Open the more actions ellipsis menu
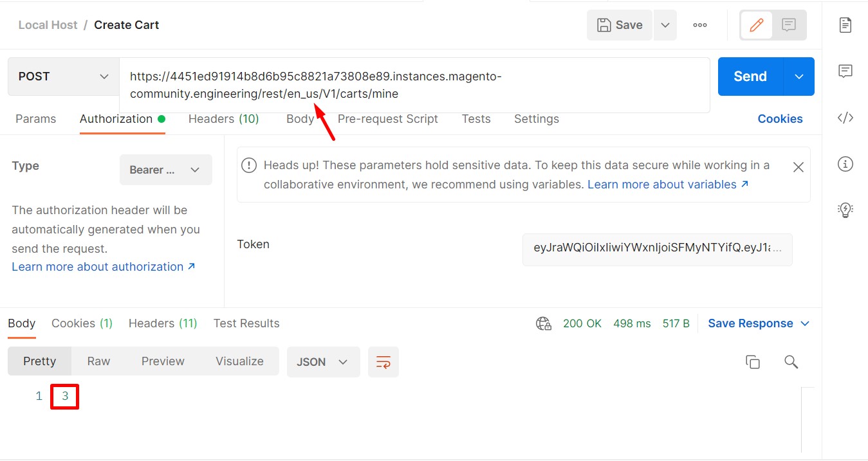868x461 pixels. click(699, 24)
